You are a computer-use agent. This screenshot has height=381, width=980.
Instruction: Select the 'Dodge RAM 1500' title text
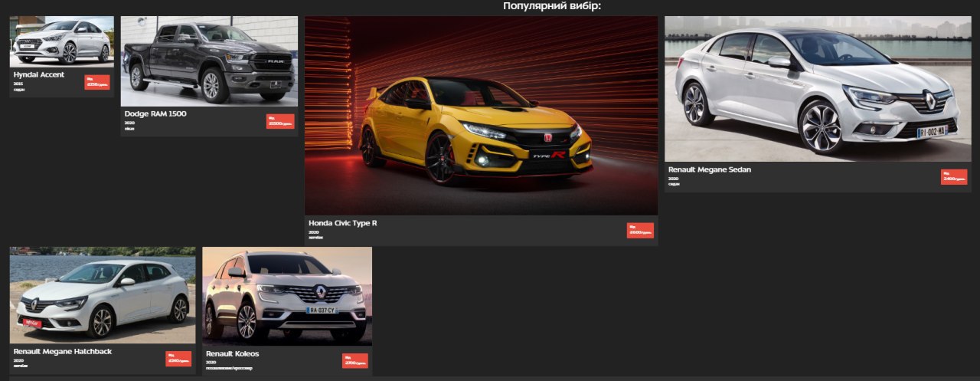pos(155,113)
